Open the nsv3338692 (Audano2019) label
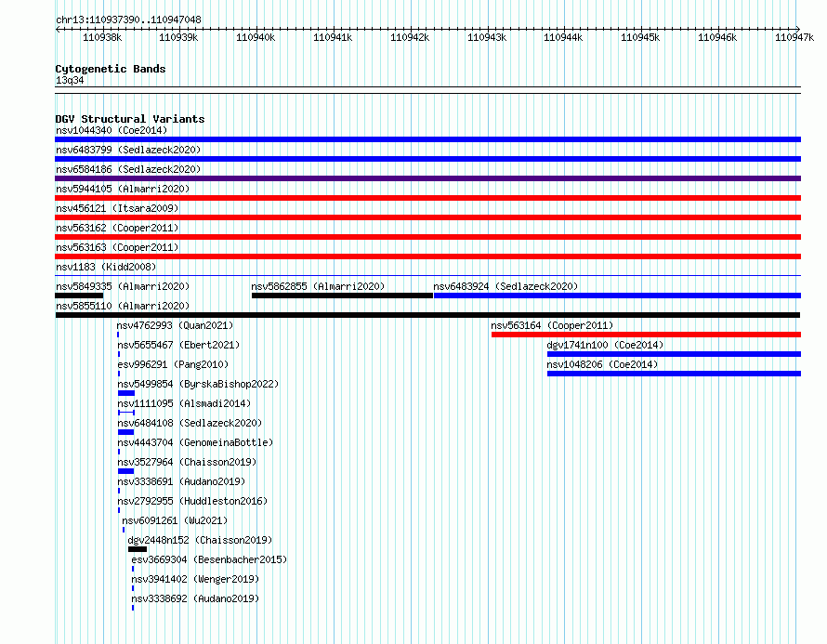Image resolution: width=827 pixels, height=644 pixels. click(x=195, y=598)
